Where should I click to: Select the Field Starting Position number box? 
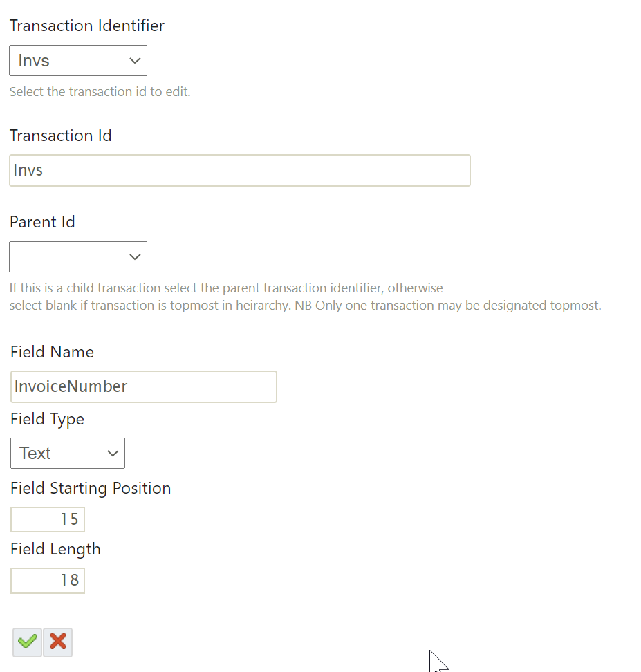coord(48,519)
